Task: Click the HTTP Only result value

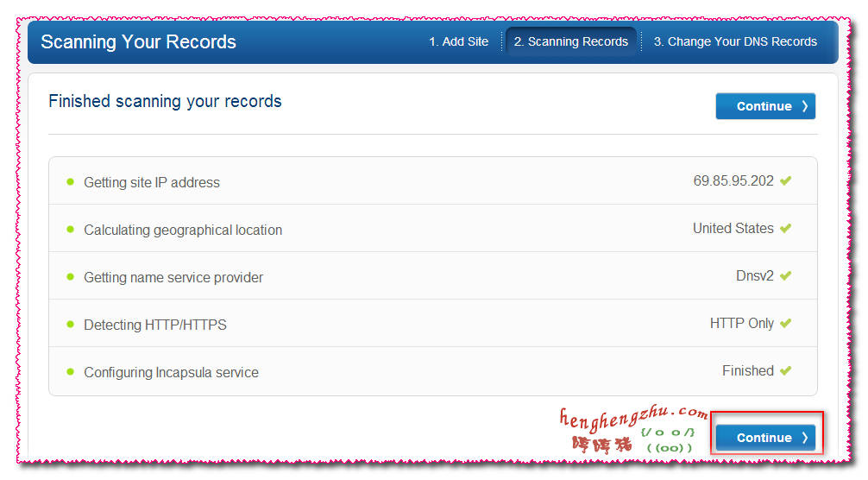Action: click(x=742, y=324)
